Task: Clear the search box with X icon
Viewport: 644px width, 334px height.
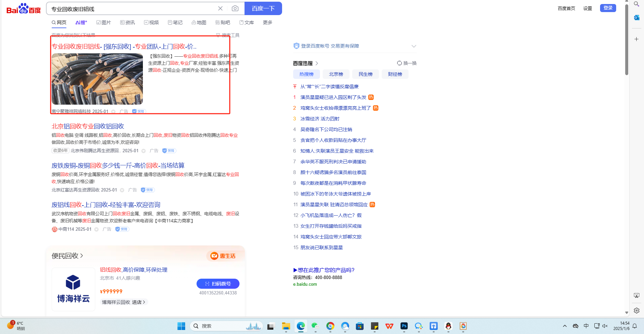Action: click(x=220, y=8)
